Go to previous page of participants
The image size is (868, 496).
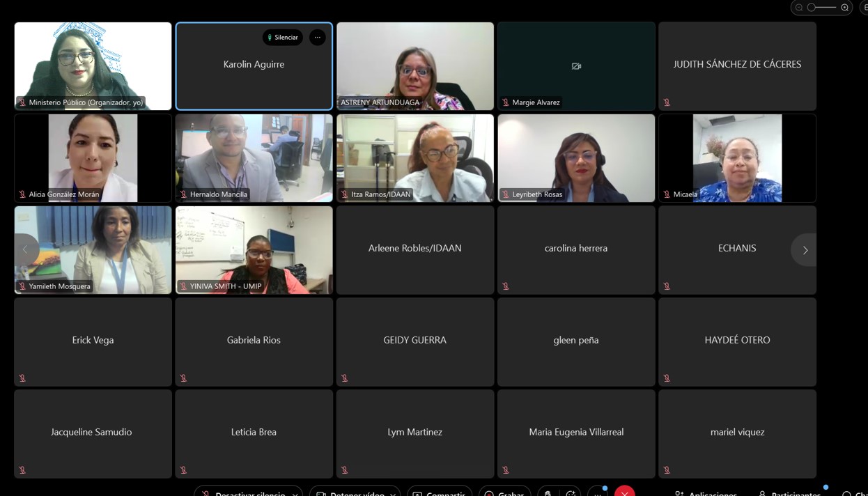tap(26, 250)
